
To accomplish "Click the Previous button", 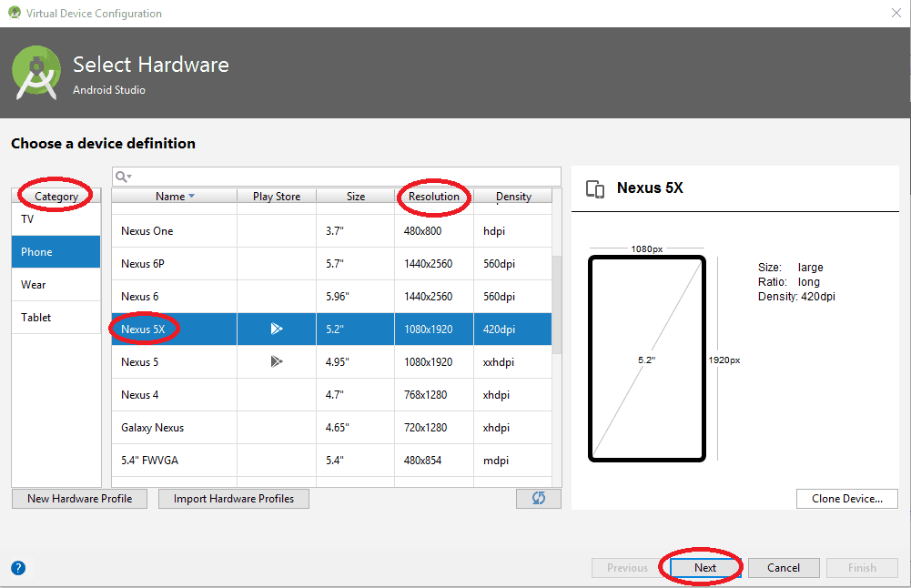I will tap(627, 568).
